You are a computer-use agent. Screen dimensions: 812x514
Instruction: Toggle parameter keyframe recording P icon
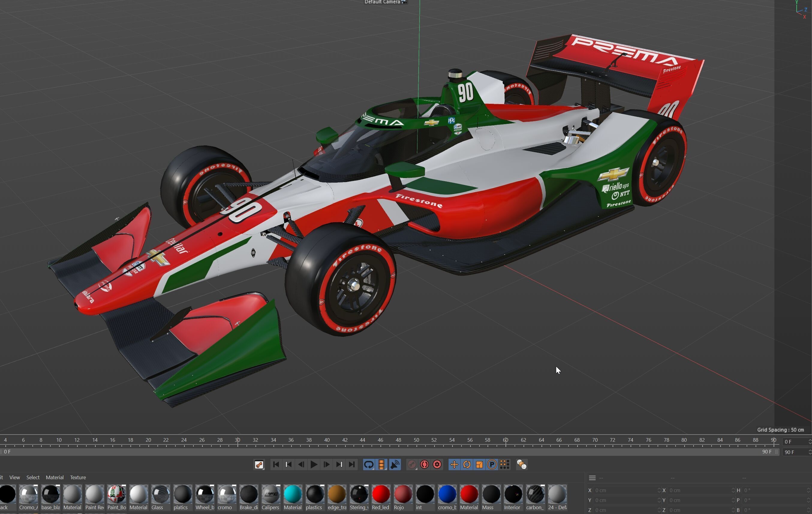pyautogui.click(x=492, y=465)
